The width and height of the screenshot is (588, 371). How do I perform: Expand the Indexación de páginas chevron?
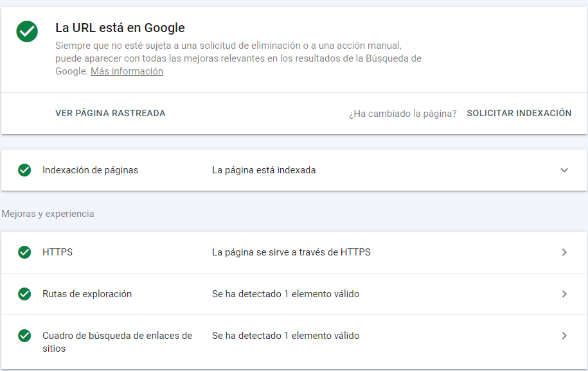564,170
